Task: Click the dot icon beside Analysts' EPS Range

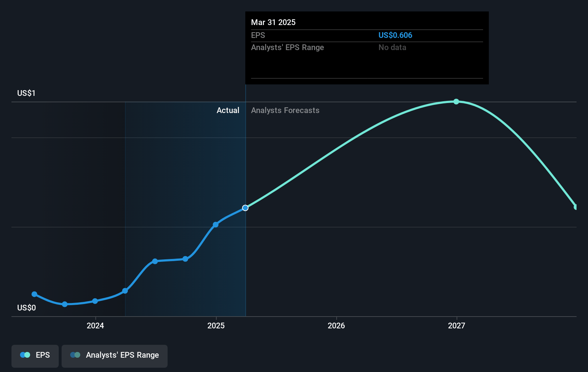Action: pos(75,355)
